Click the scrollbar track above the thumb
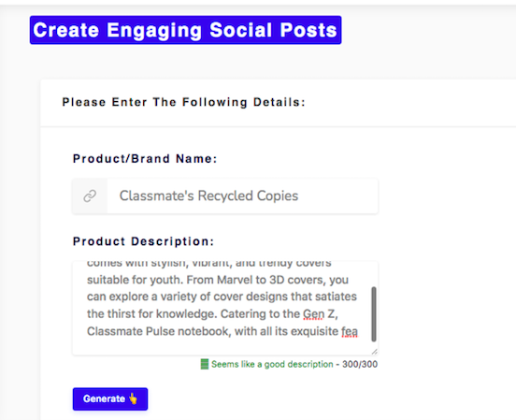516x420 pixels. tap(374, 274)
